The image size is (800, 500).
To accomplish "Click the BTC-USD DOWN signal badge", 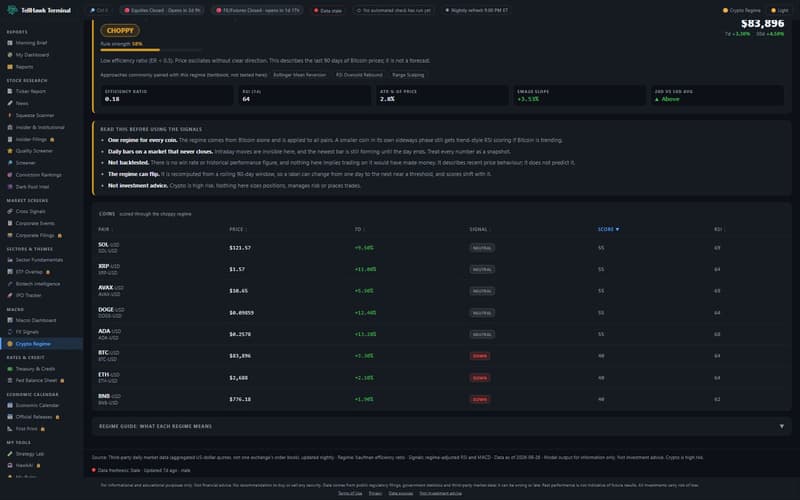I will coord(480,356).
